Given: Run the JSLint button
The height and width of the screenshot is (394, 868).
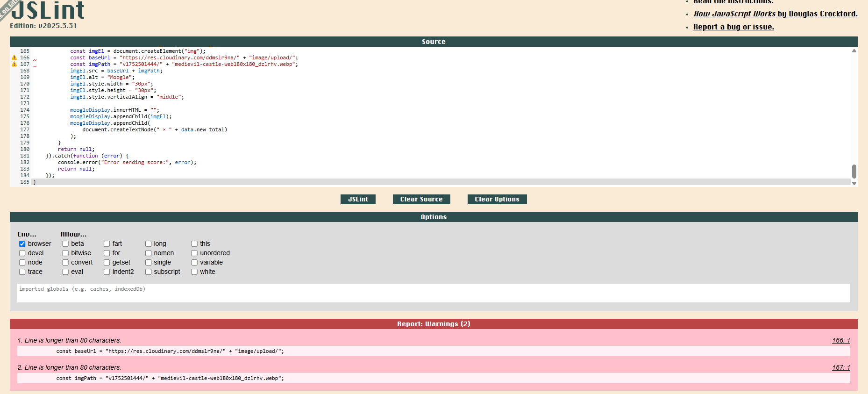Looking at the screenshot, I should pos(358,199).
